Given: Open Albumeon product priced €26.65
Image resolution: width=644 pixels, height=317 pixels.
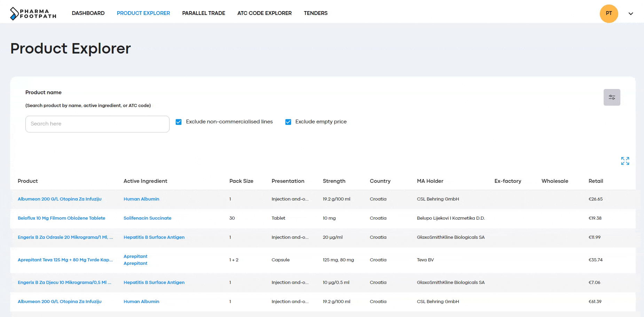Looking at the screenshot, I should click(x=60, y=199).
